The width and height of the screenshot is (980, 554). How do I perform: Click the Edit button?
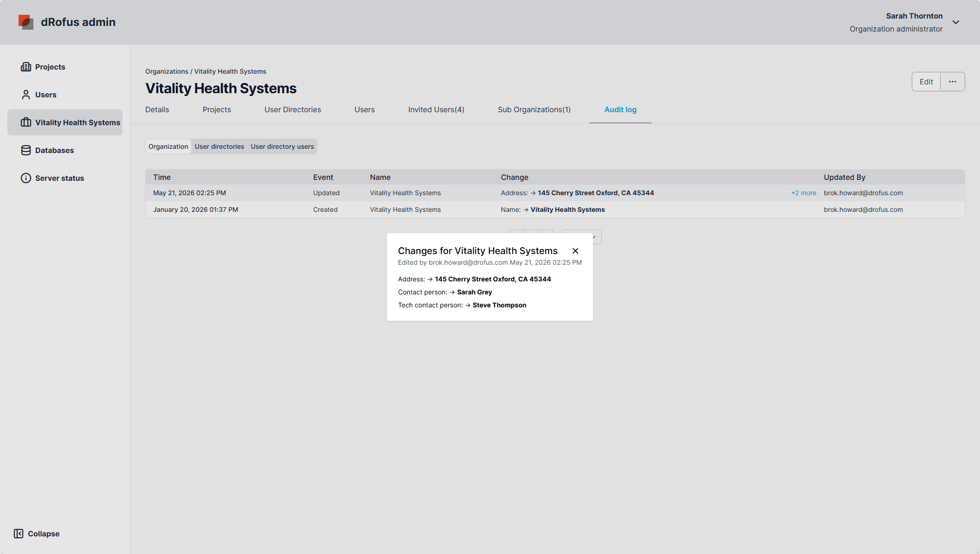point(926,82)
